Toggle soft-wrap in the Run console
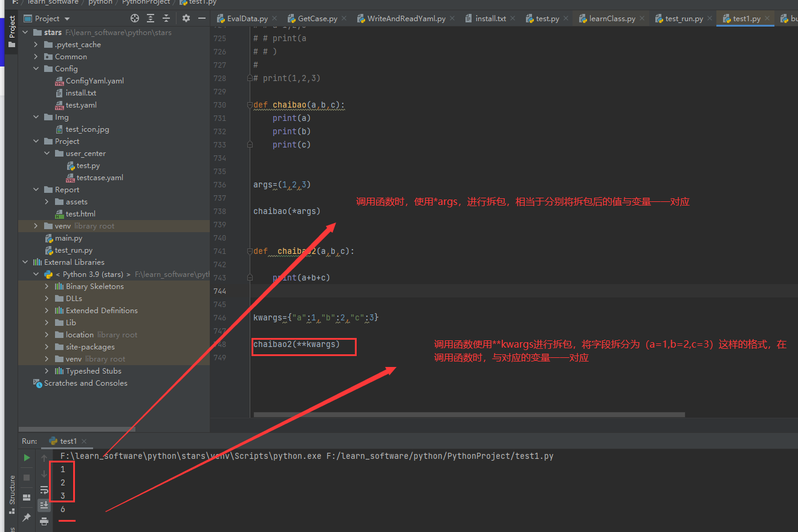The height and width of the screenshot is (532, 798). coord(44,490)
